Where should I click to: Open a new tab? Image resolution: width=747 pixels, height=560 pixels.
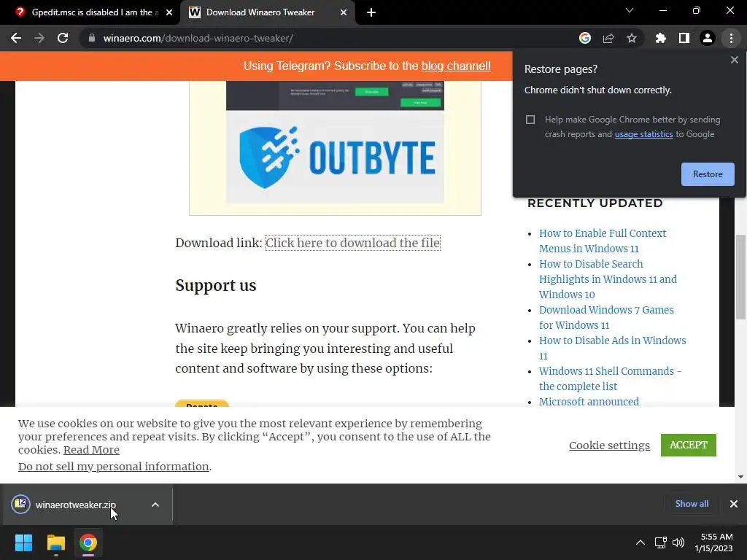[371, 13]
